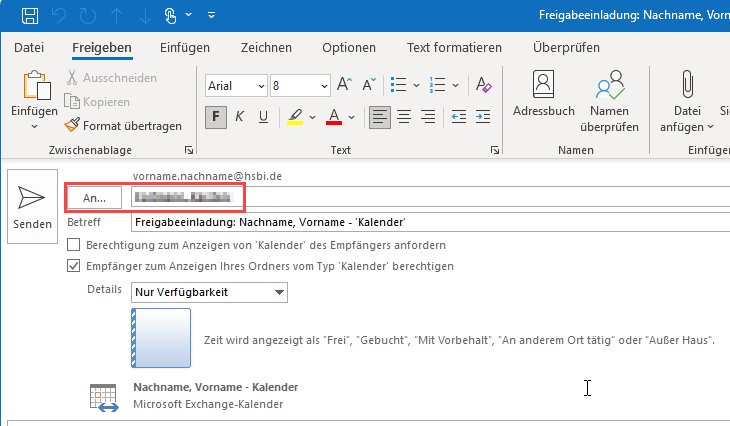Select Format übertragen paintbrush
Screen dimensions: 730x426
(122, 126)
